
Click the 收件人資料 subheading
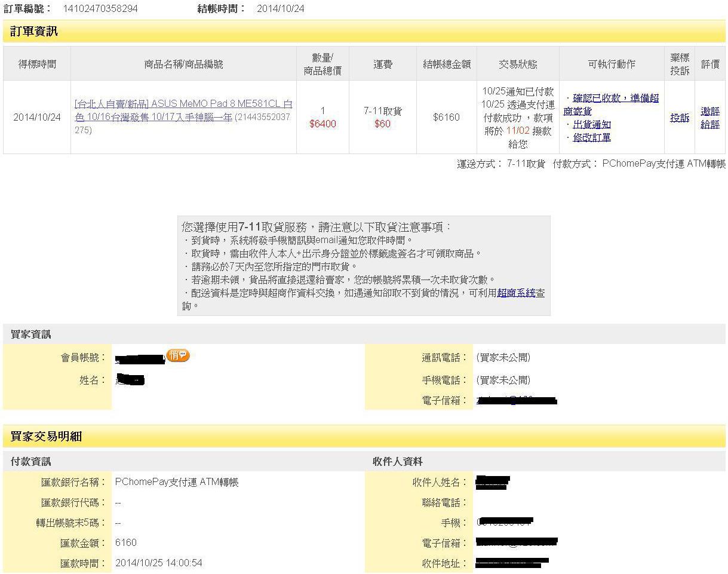click(x=398, y=462)
